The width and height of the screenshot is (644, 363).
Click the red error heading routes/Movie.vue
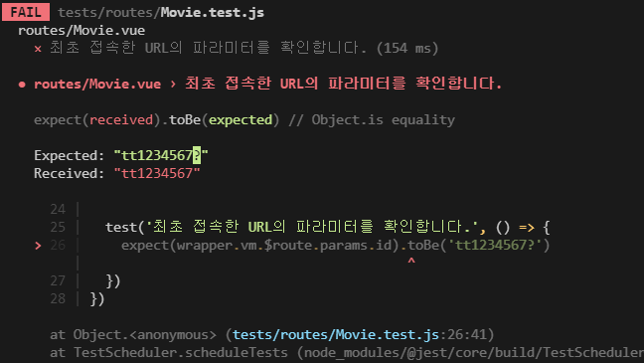(x=267, y=84)
